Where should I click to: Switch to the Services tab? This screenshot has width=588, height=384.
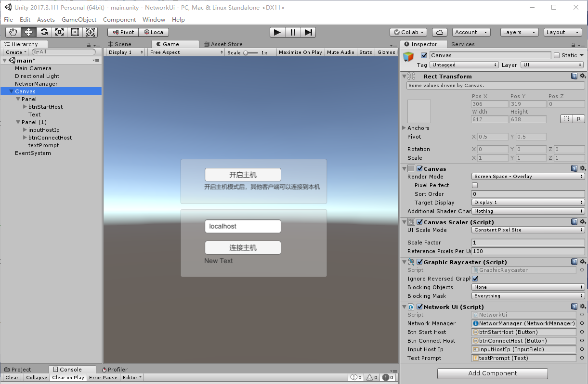pyautogui.click(x=463, y=44)
